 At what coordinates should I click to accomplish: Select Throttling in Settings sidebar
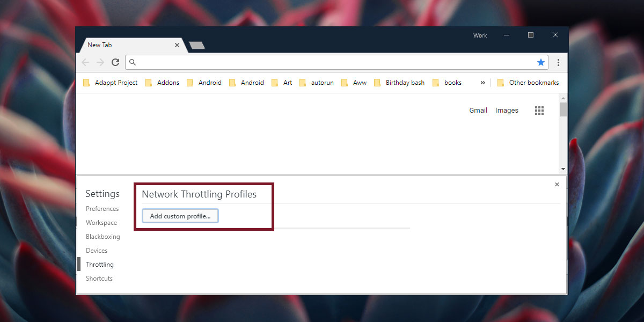[x=99, y=265]
